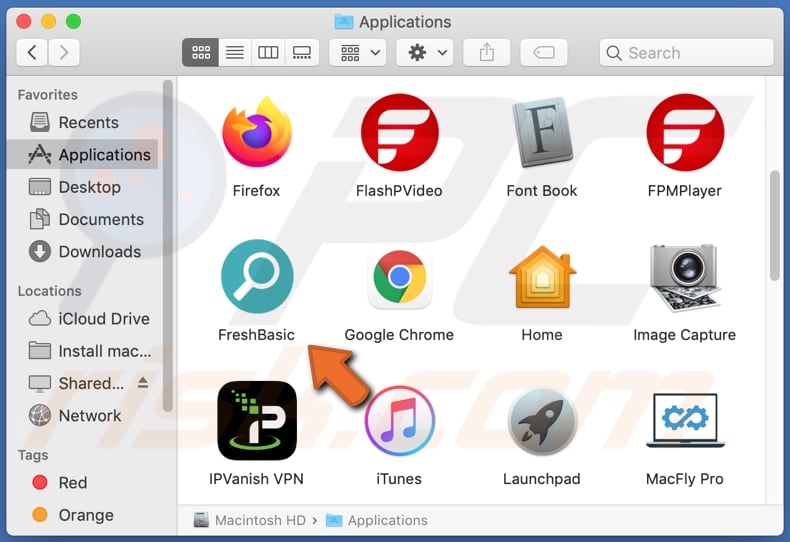Eject the Shared... volume

pyautogui.click(x=143, y=383)
